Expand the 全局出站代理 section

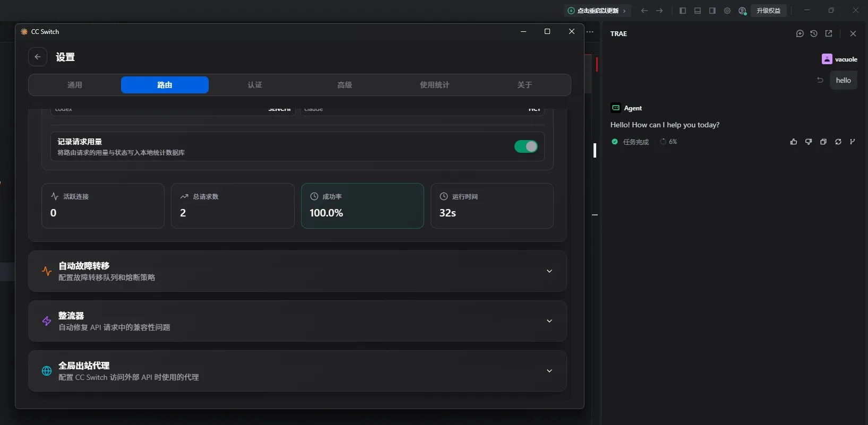[x=297, y=371]
